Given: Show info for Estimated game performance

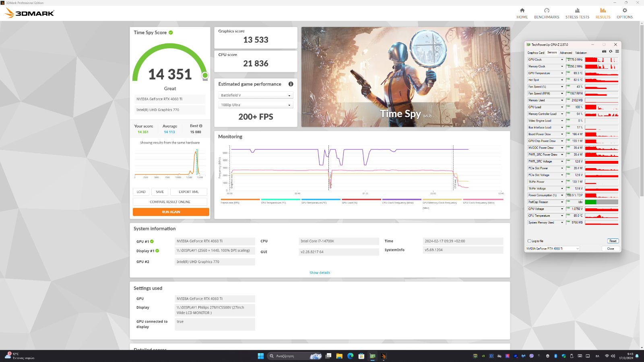Looking at the screenshot, I should click(x=291, y=84).
